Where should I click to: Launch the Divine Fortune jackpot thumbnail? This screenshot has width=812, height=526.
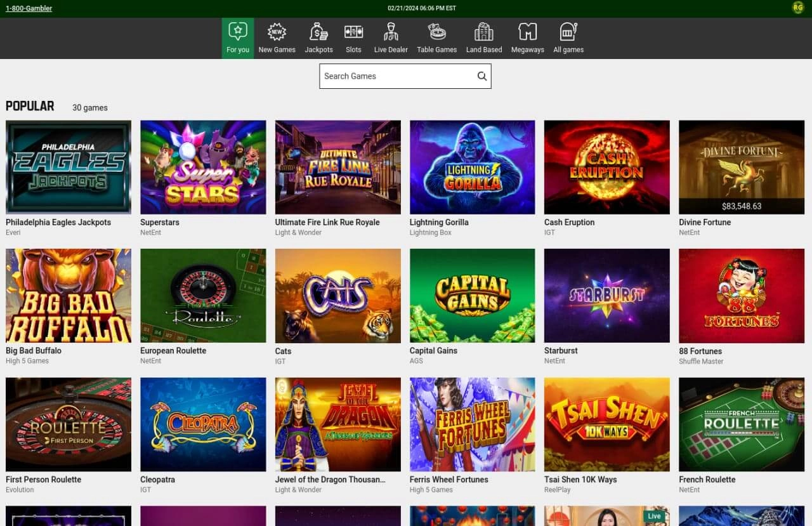click(741, 168)
